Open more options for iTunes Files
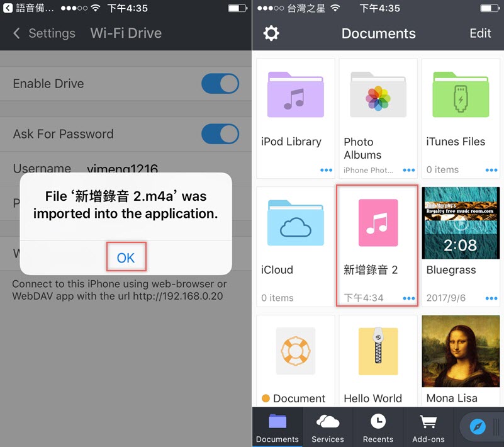 [x=491, y=170]
